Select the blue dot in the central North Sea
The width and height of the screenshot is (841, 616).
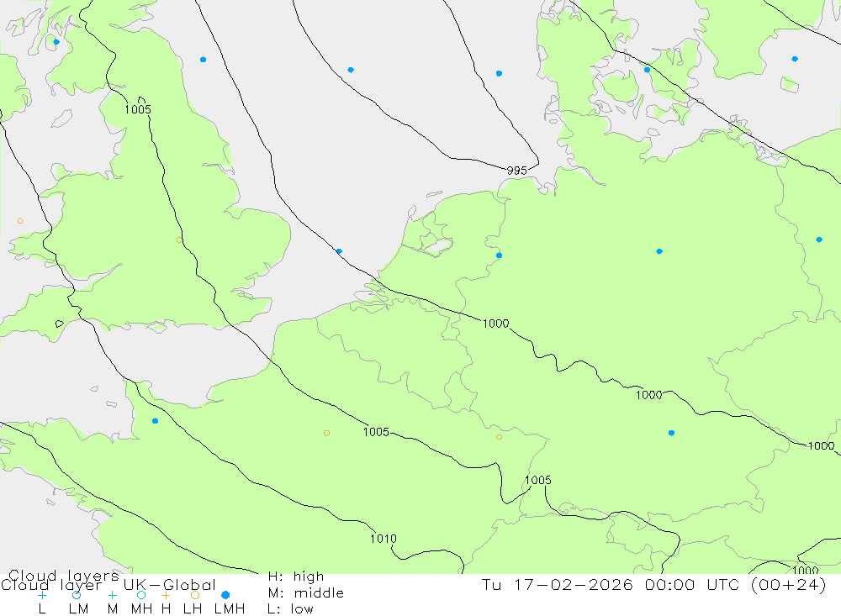point(351,70)
